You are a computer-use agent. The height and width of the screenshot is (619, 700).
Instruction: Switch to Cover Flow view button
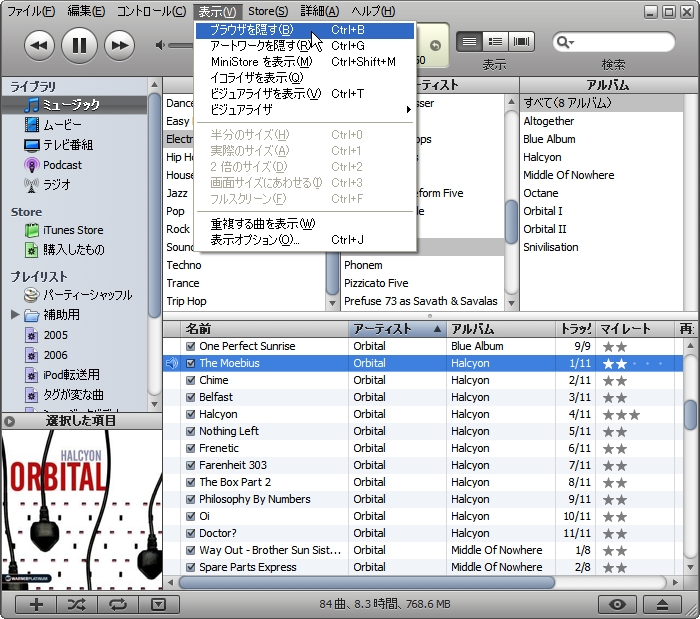pyautogui.click(x=521, y=42)
